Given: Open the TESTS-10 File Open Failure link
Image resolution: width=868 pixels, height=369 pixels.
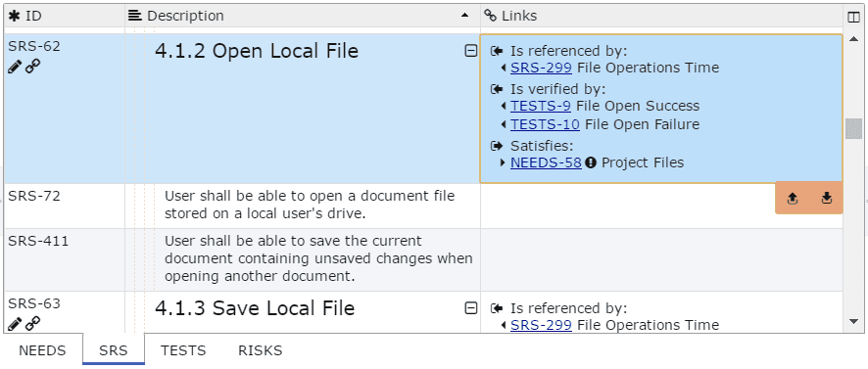Looking at the screenshot, I should coord(545,124).
